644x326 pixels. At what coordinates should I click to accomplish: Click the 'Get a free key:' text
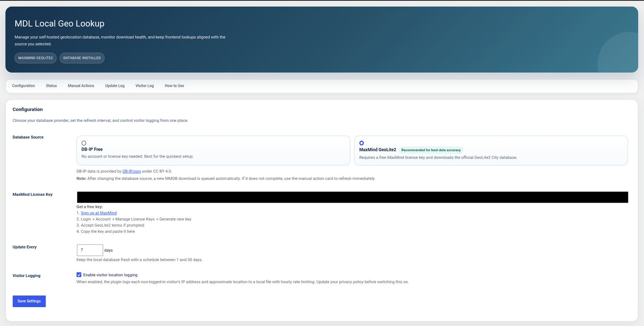tap(89, 207)
